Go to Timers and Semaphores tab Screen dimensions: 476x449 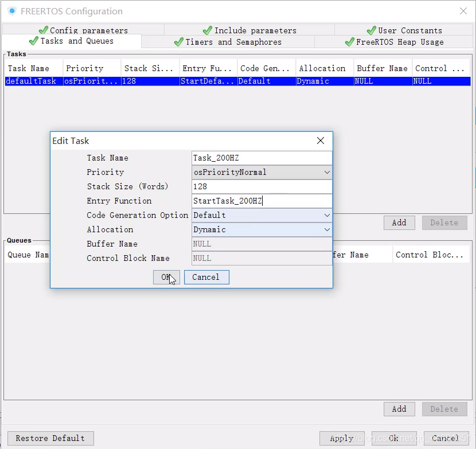(x=228, y=42)
